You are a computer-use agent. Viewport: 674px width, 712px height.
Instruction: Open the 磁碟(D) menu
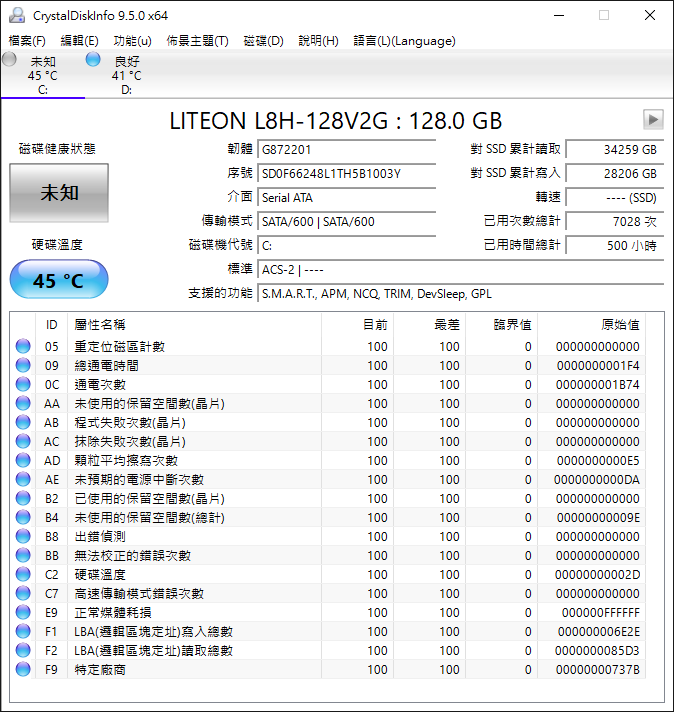tap(263, 41)
